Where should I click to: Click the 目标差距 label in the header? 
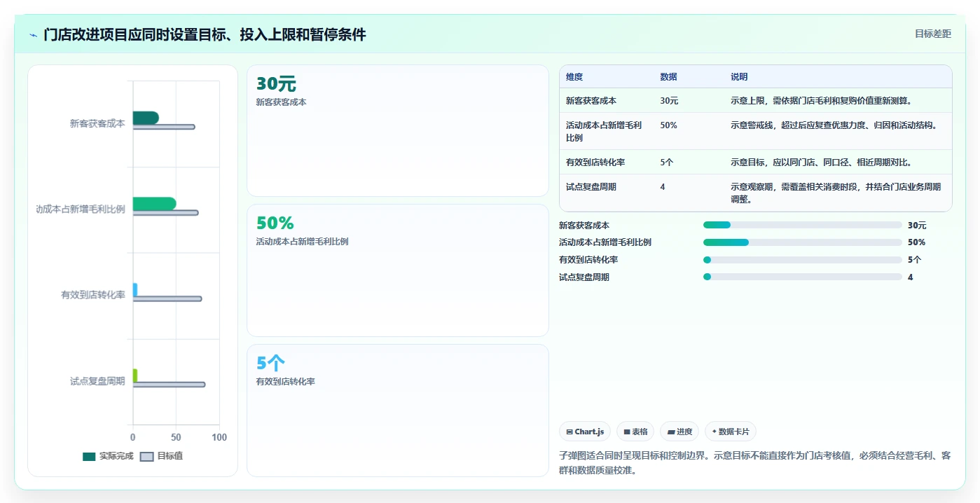933,34
